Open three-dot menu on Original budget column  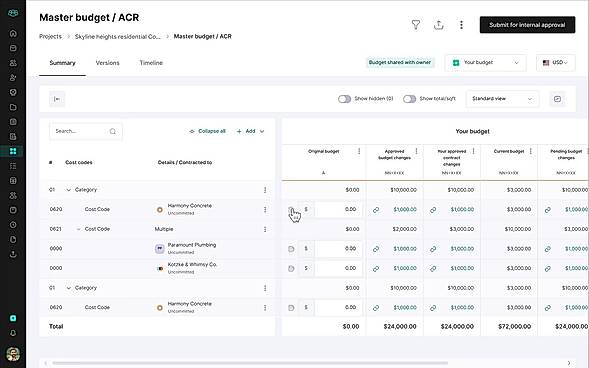click(x=359, y=151)
